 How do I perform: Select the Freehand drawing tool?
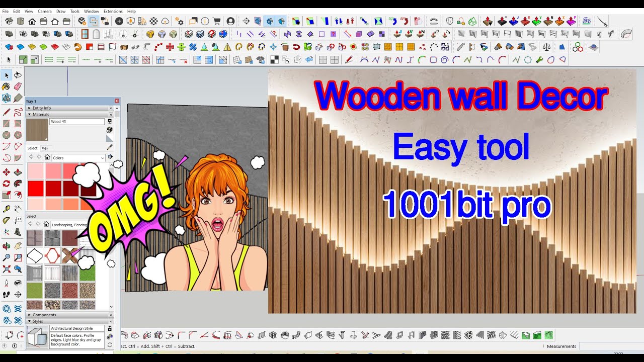18,112
